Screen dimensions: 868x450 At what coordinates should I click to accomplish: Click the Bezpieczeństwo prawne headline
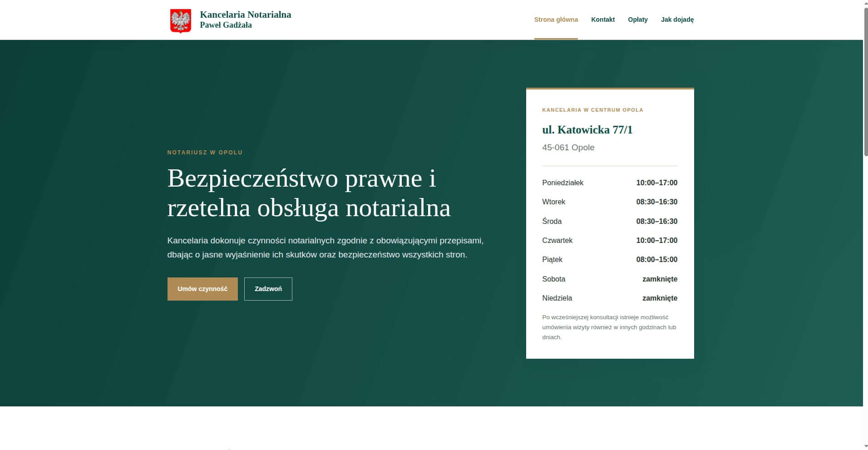309,193
